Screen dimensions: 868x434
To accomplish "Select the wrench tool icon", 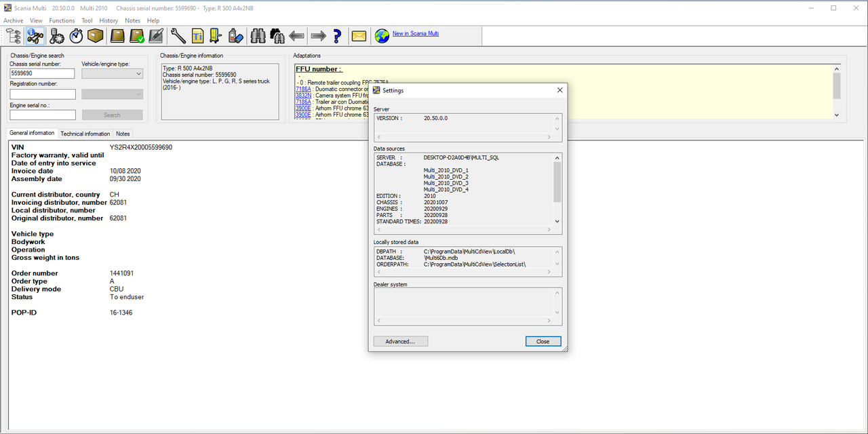I will [178, 36].
